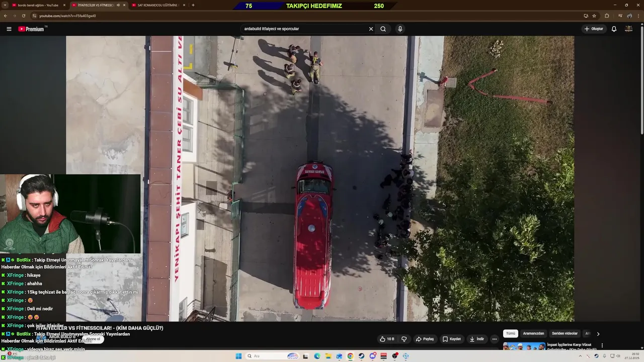Clear the YouTube search box text
Image resolution: width=644 pixels, height=362 pixels.
pos(371,29)
